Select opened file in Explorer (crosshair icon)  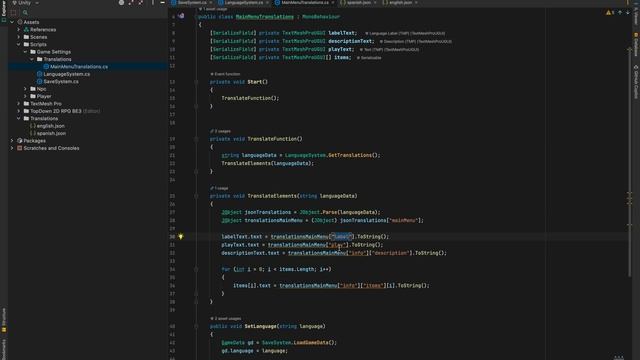click(x=121, y=2)
